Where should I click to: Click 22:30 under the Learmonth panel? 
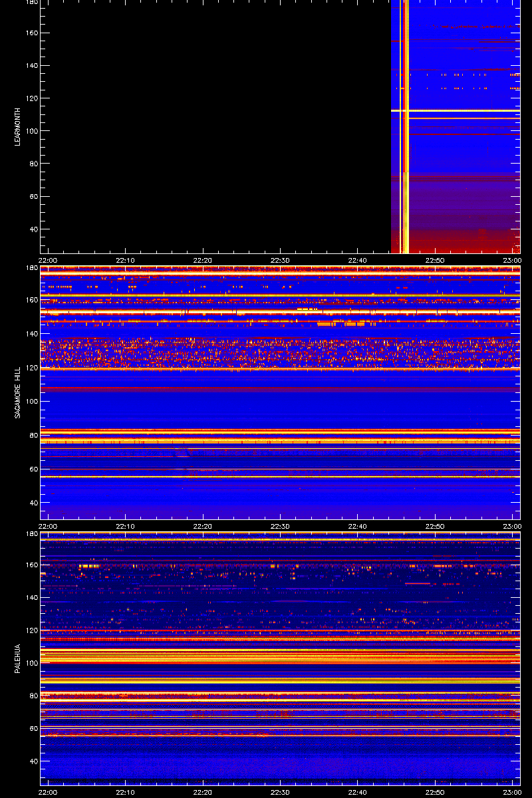pyautogui.click(x=280, y=260)
